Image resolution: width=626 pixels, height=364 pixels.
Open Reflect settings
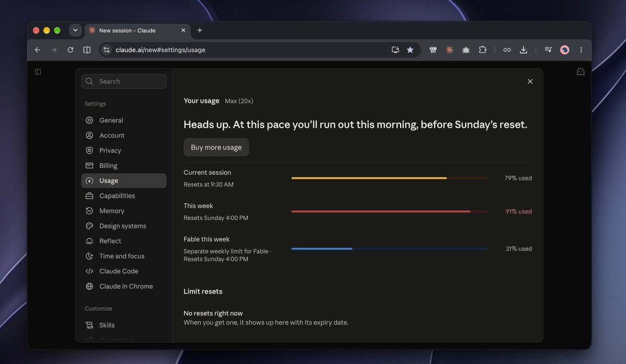point(124,241)
